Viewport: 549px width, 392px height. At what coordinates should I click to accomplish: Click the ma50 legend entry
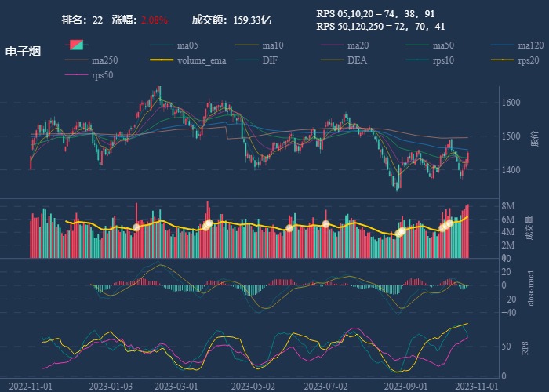pyautogui.click(x=443, y=45)
